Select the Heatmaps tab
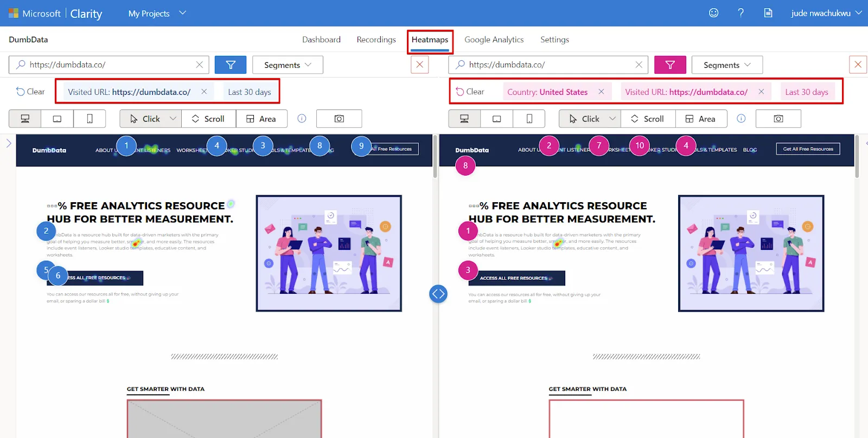868x438 pixels. pos(430,40)
